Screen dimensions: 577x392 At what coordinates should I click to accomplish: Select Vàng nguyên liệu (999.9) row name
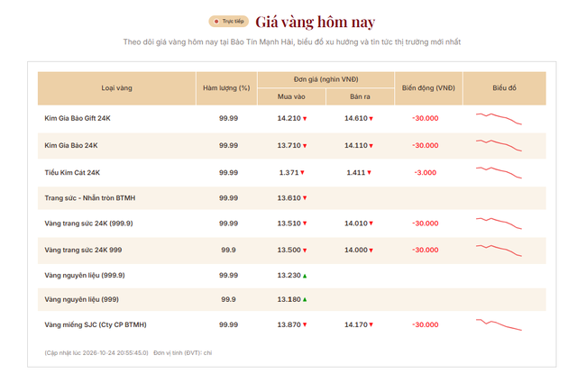pyautogui.click(x=85, y=276)
